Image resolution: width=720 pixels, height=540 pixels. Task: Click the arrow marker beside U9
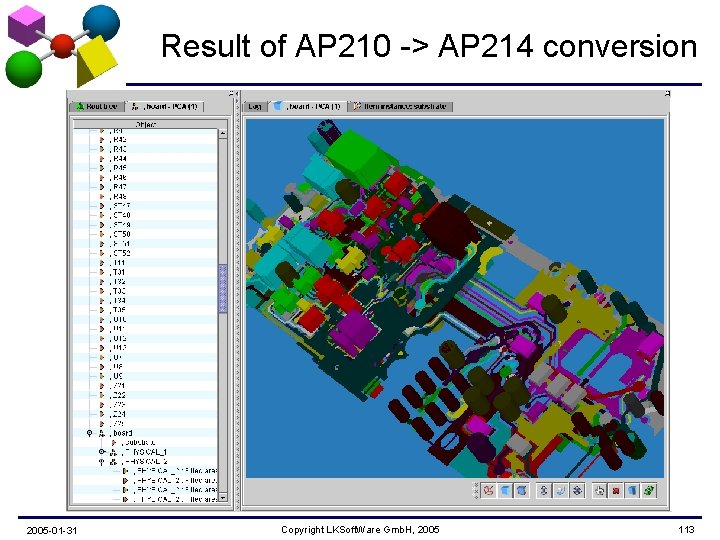(102, 376)
